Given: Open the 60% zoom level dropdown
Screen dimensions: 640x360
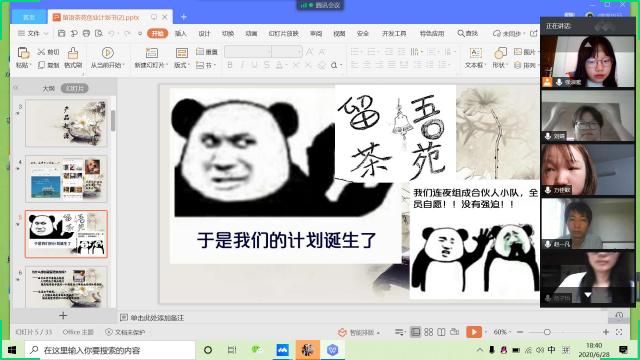Looking at the screenshot, I should point(502,332).
